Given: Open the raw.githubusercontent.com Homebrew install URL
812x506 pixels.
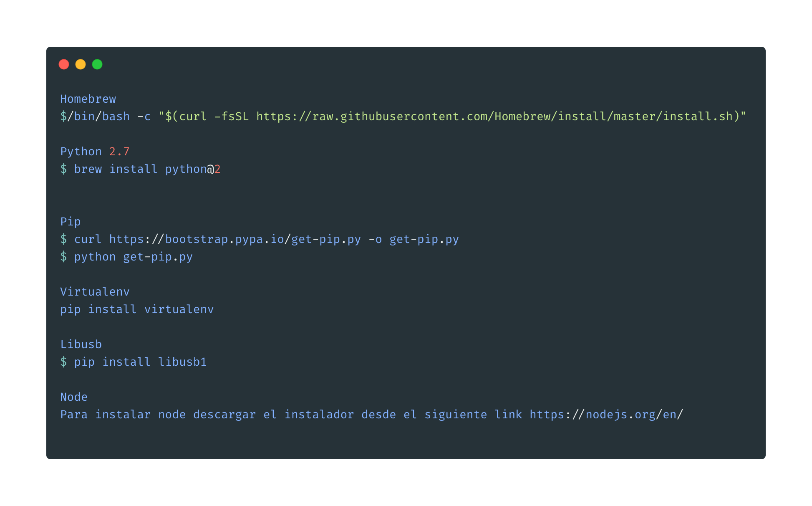Looking at the screenshot, I should pos(494,116).
